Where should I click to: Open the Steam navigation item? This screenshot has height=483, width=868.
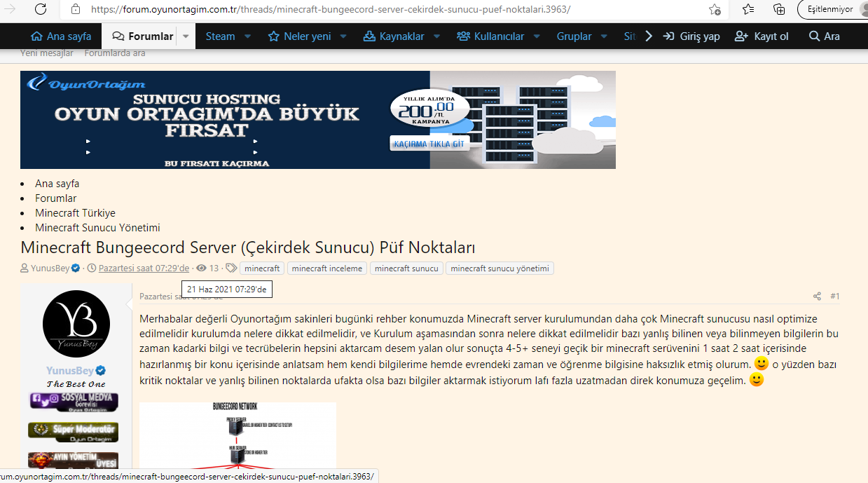(x=220, y=36)
